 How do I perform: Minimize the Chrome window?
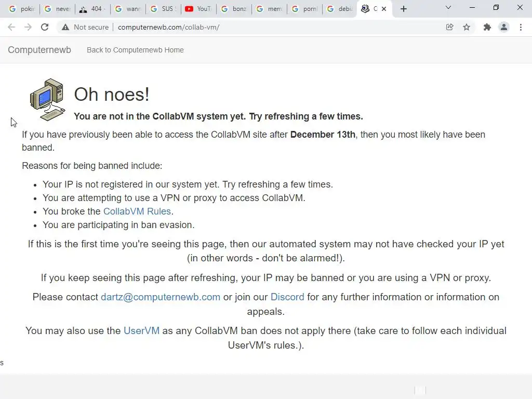472,7
